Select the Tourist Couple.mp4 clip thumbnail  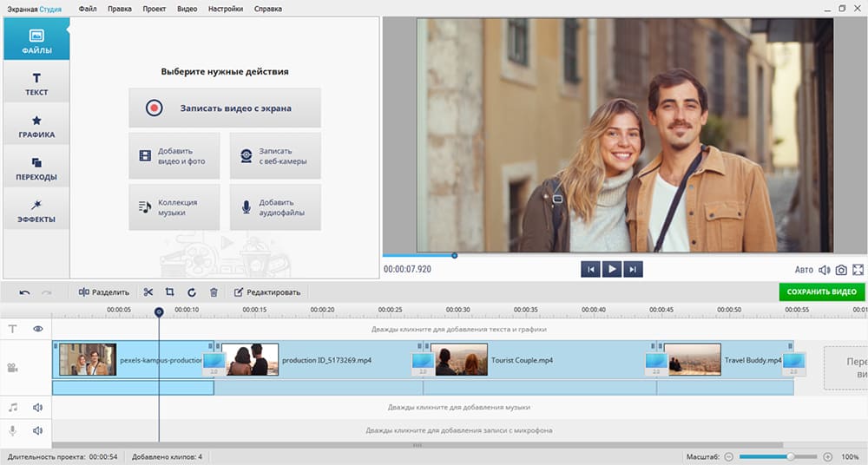[461, 359]
